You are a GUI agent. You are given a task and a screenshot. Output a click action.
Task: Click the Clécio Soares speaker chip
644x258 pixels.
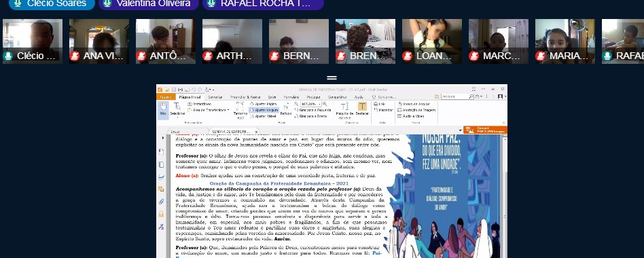pyautogui.click(x=52, y=3)
